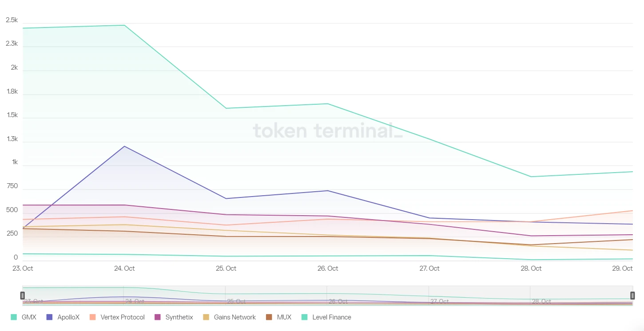Toggle the Vertex Protocol legend label
Viewport: 644px width, 331px height.
[x=123, y=317]
